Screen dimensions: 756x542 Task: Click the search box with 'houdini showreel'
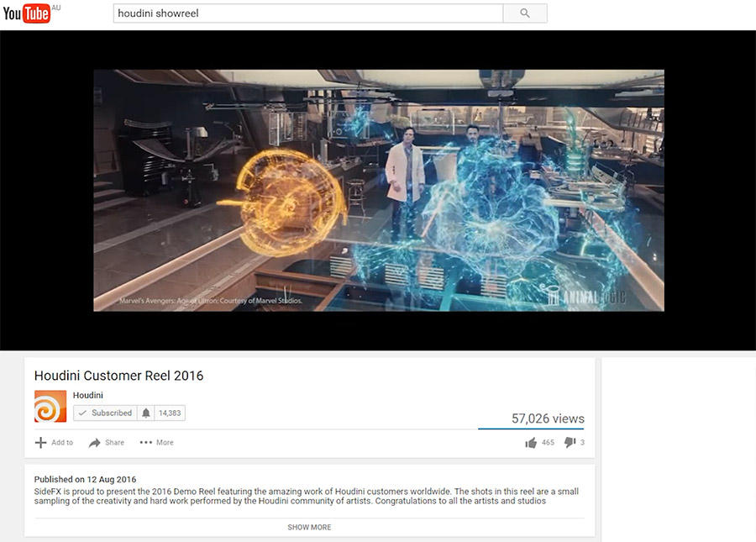(308, 13)
